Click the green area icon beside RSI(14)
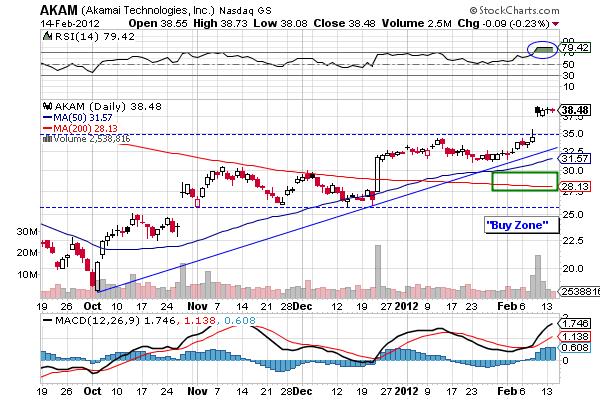Screen dimensions: 600x400 tap(47, 37)
